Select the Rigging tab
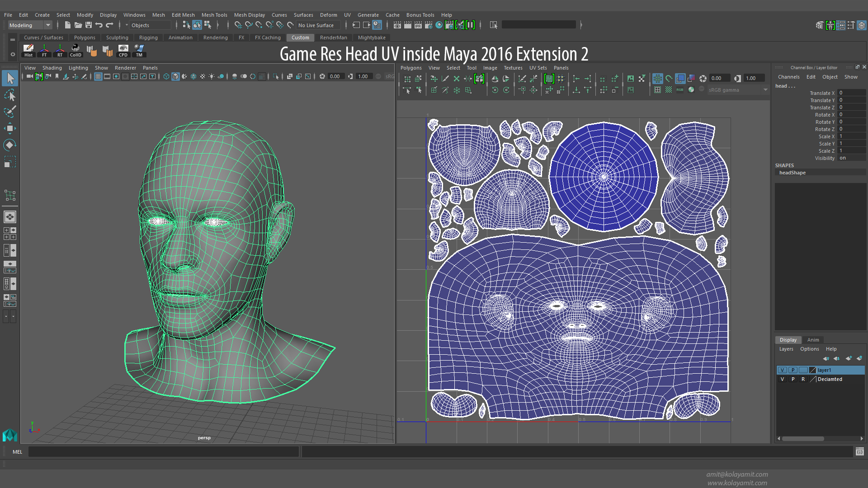 coord(148,38)
